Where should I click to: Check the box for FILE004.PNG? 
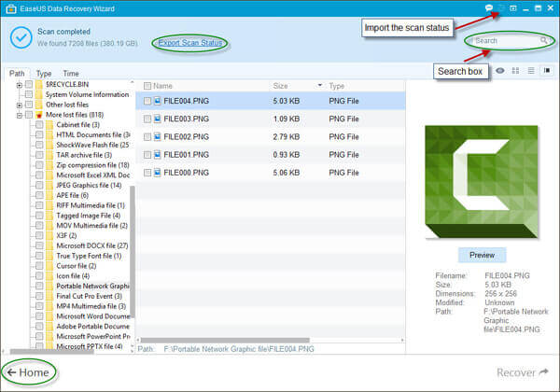(x=147, y=101)
